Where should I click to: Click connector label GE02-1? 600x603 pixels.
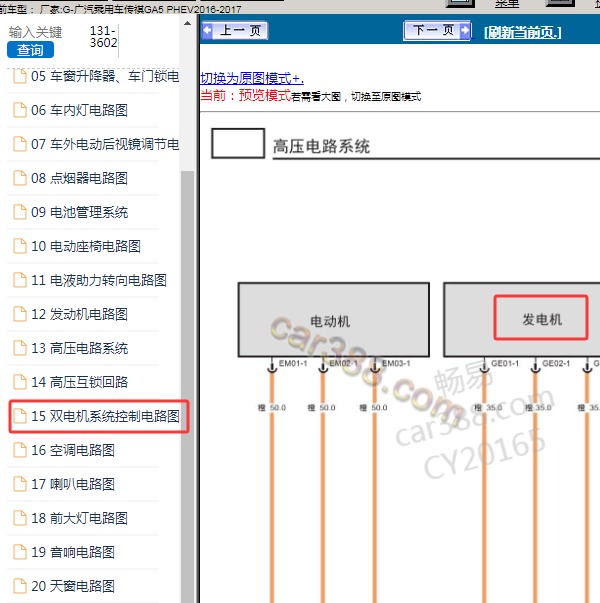[556, 363]
